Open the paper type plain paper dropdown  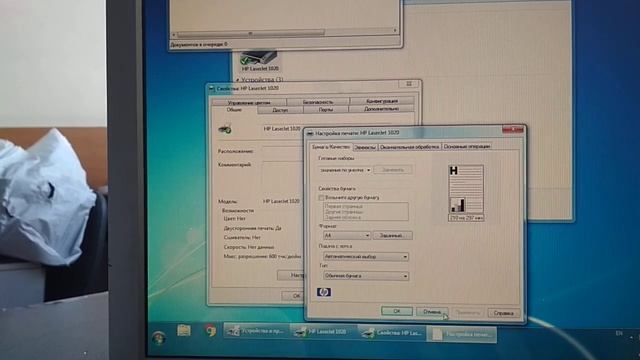366,276
